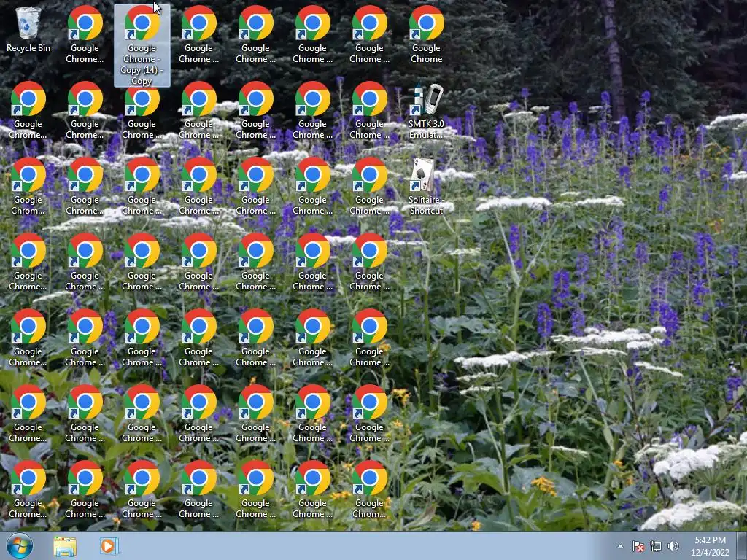Click the Show desktop button at the taskbar's end
The height and width of the screenshot is (560, 747).
click(742, 546)
